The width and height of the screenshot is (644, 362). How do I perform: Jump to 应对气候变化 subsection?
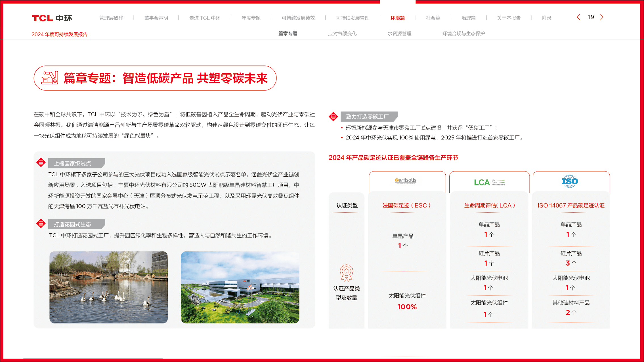click(342, 34)
